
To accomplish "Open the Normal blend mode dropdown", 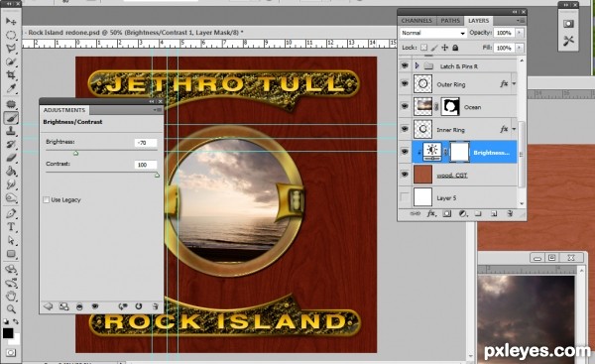I will click(433, 33).
